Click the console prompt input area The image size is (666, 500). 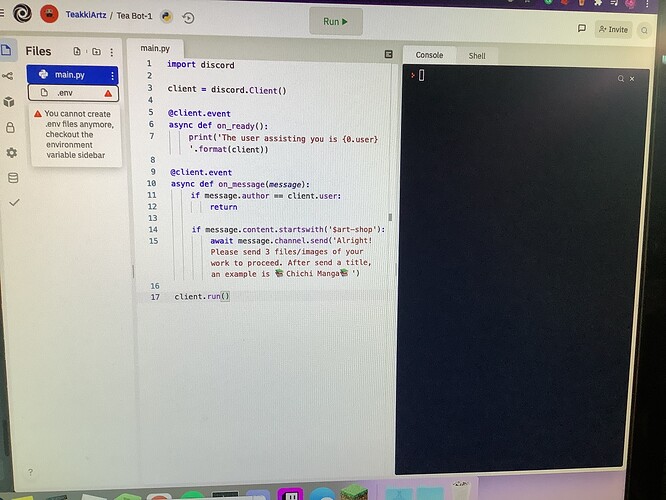[421, 75]
